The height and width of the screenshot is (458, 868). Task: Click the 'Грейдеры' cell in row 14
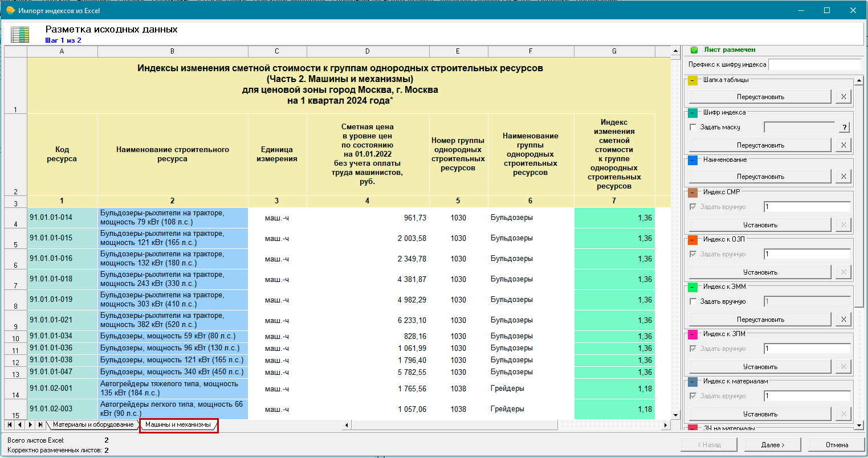(531, 389)
